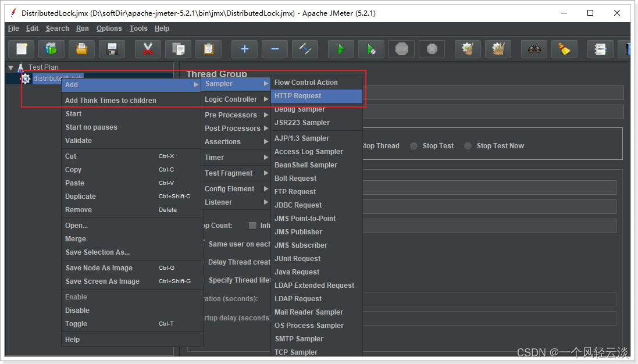Choose JDBC Request sampler
638x364 pixels.
316,205
